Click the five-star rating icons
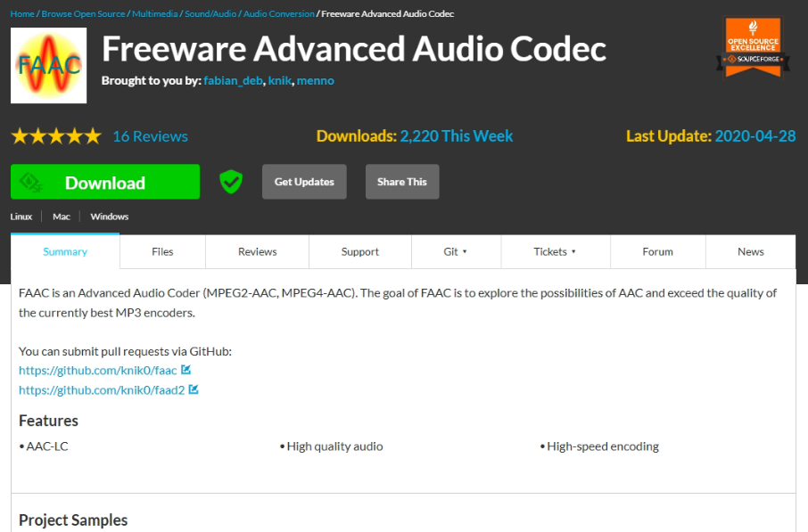Screen dimensions: 808x532 pos(56,136)
